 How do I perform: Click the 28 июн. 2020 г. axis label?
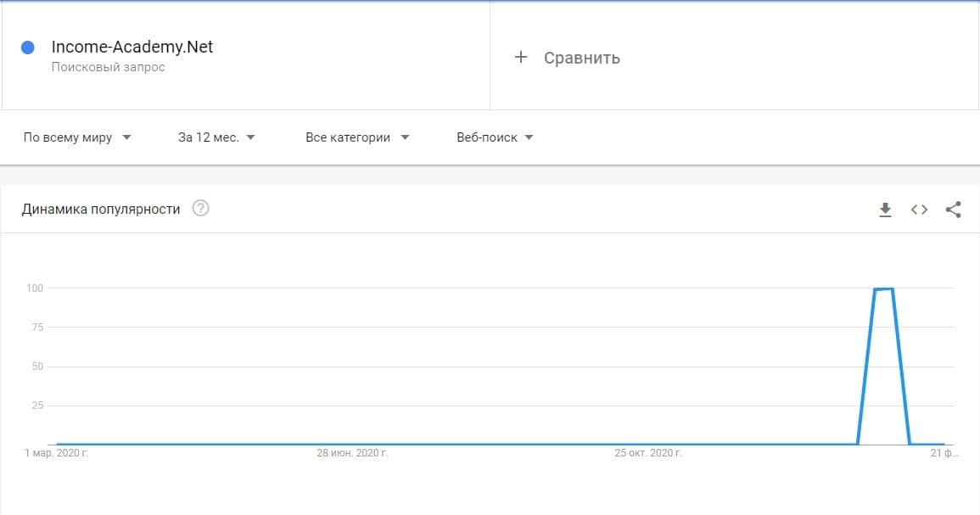[352, 454]
